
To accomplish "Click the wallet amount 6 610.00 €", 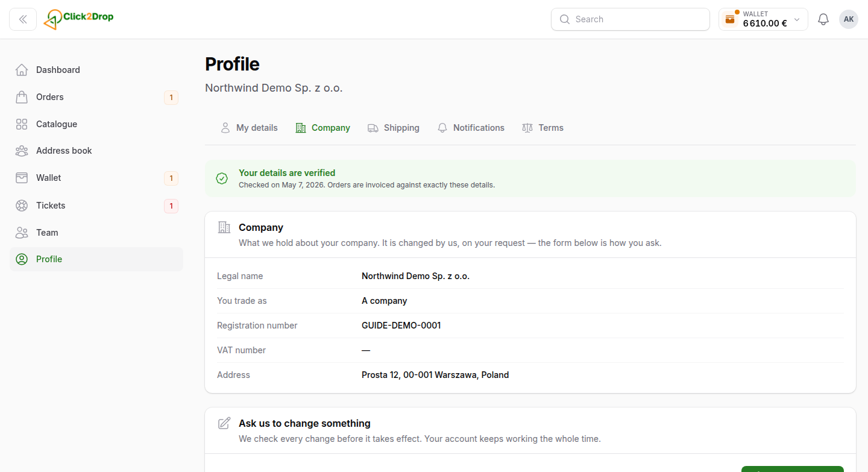I will [x=765, y=24].
